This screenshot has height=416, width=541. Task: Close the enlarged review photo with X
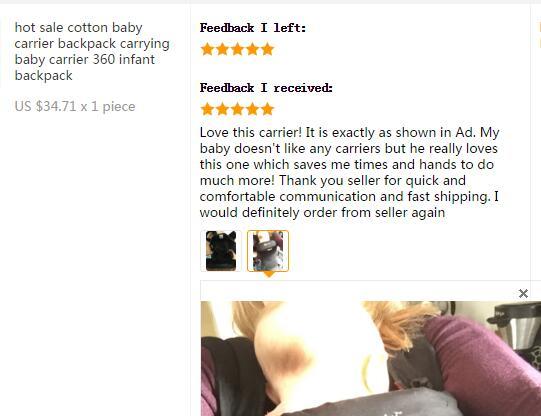523,294
